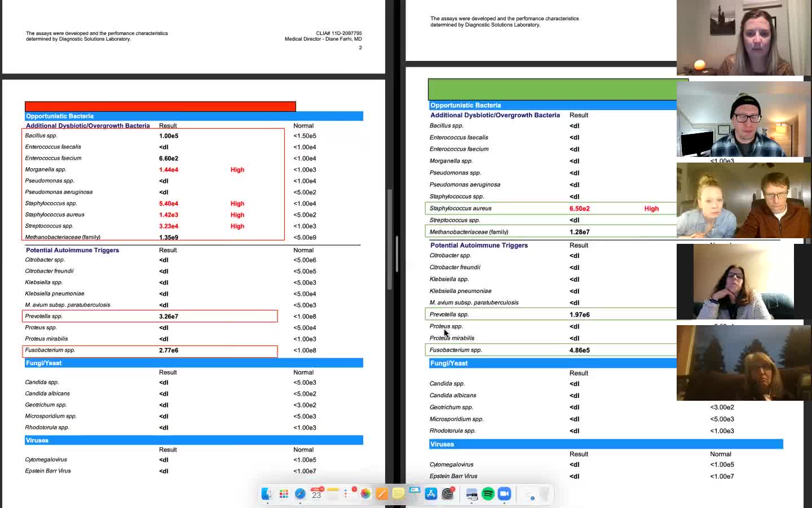Screen dimensions: 812x508
Task: Click left document vertical scrollbar
Action: [389, 240]
